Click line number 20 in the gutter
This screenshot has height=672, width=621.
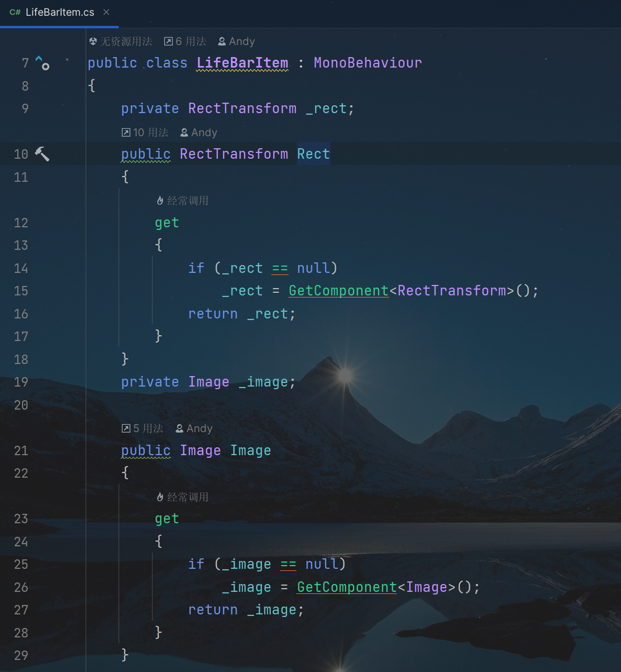(21, 405)
